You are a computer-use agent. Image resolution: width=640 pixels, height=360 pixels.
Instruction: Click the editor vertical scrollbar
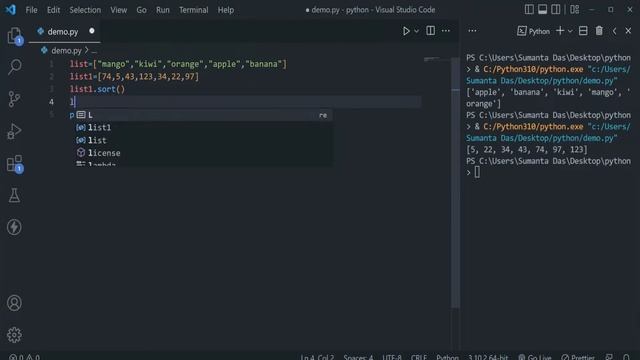[455, 182]
